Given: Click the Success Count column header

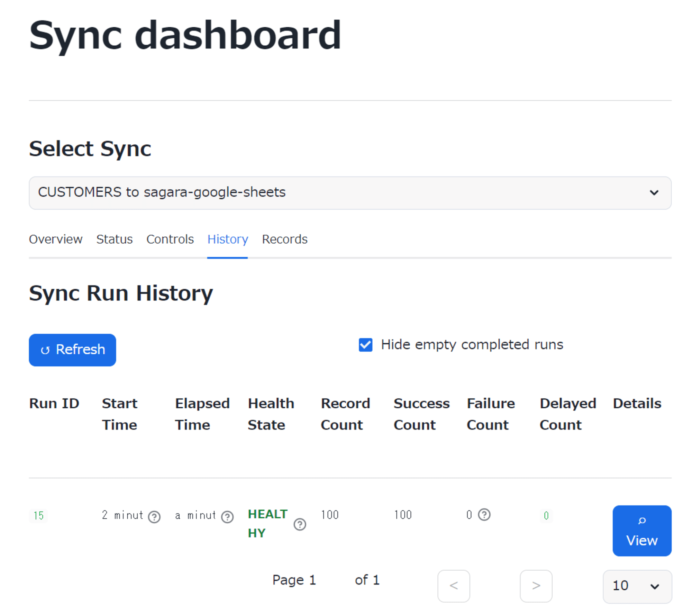Looking at the screenshot, I should click(x=421, y=414).
